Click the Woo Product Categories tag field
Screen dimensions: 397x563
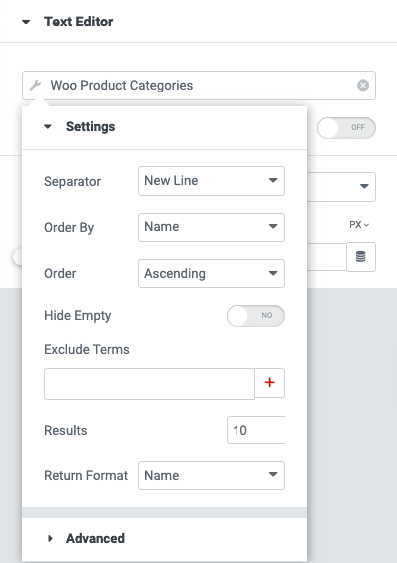199,85
